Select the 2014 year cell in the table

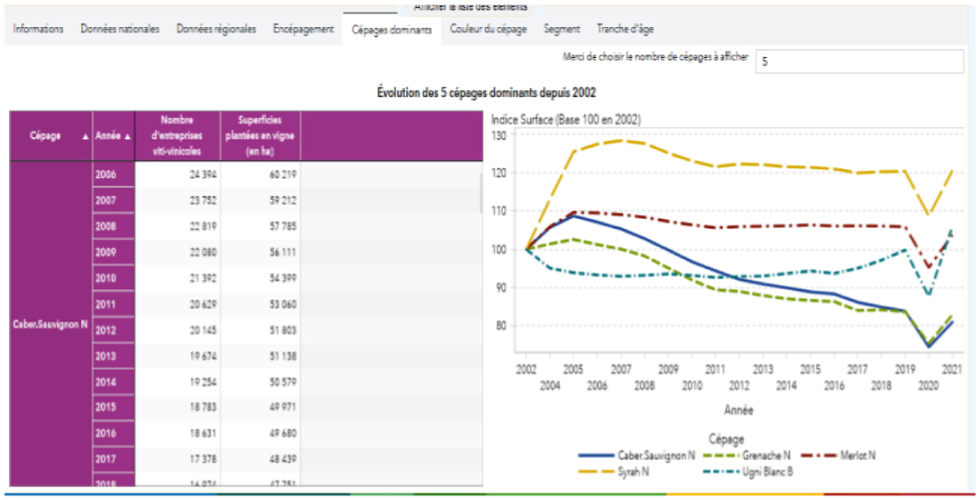click(x=114, y=383)
